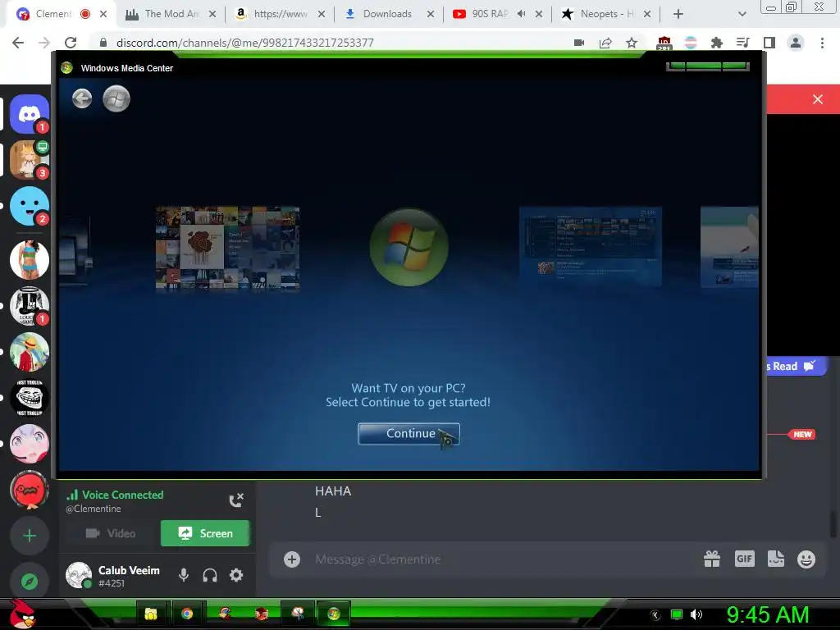Open the sticker picker
This screenshot has height=630, width=840.
tap(776, 559)
